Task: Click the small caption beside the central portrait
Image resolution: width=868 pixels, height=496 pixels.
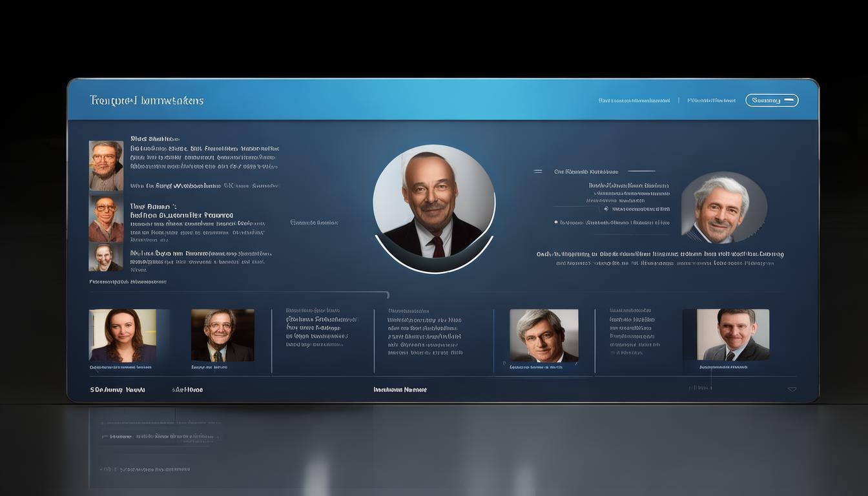Action: pos(314,223)
